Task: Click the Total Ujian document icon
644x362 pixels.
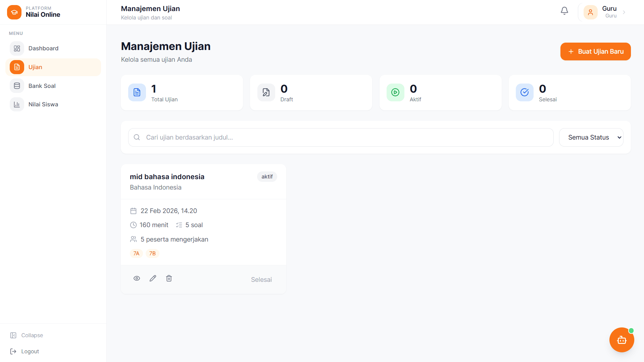Action: tap(137, 92)
